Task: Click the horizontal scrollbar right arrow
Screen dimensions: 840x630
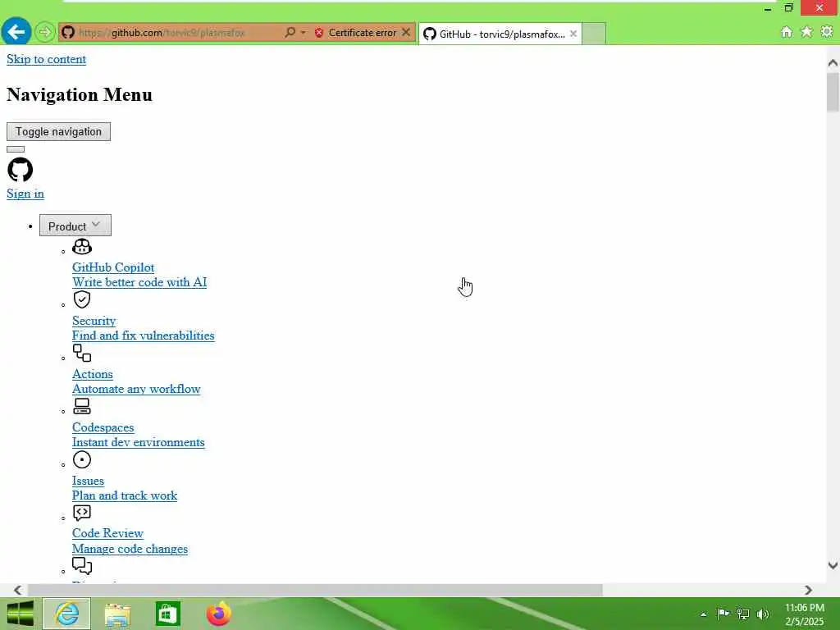Action: coord(808,590)
